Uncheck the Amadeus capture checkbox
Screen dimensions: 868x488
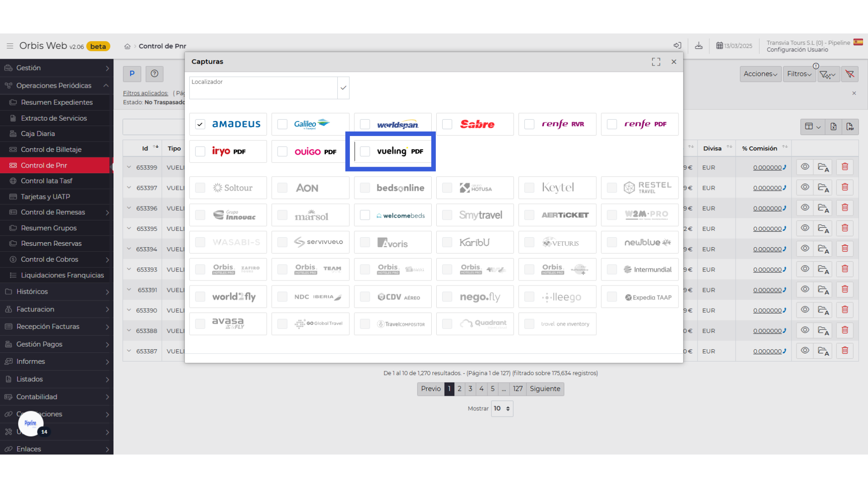(x=200, y=124)
